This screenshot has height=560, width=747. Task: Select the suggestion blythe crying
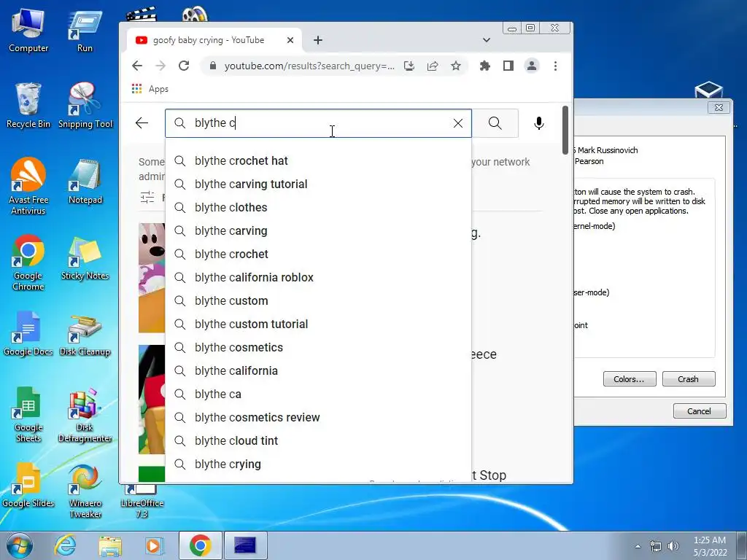tap(318, 464)
